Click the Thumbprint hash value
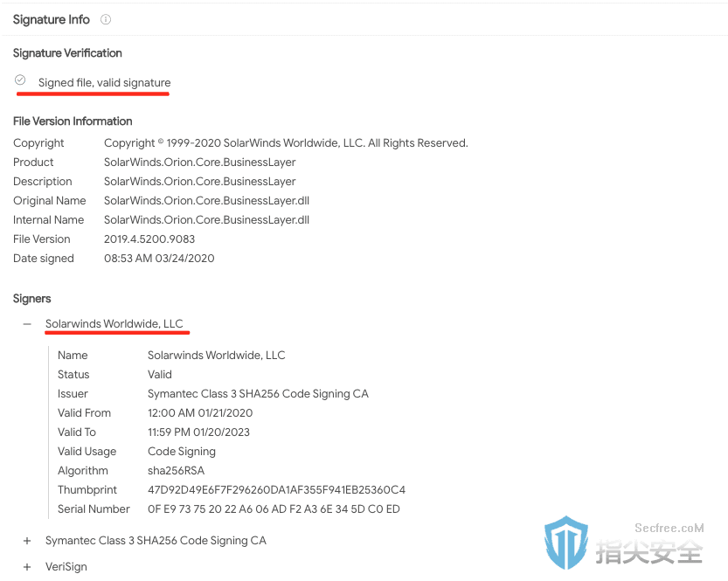 277,490
